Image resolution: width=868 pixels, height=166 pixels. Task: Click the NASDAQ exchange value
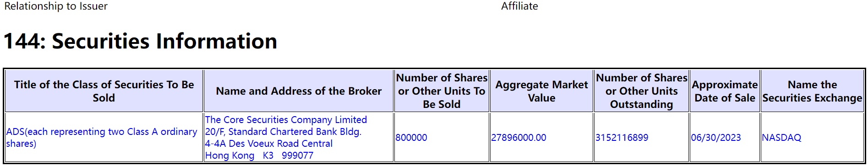[781, 138]
